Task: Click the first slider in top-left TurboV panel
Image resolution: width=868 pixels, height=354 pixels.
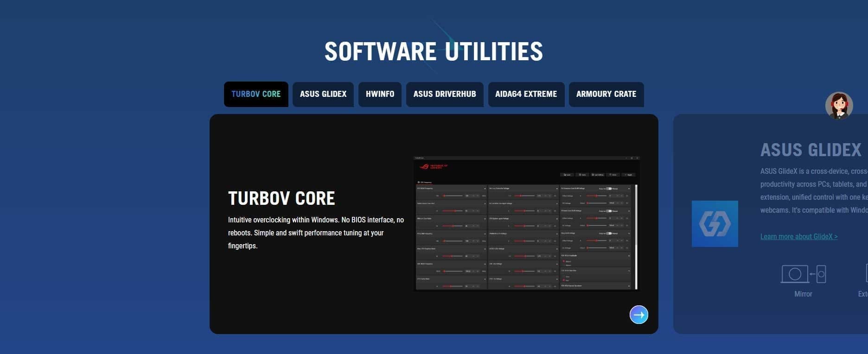Action: [x=452, y=196]
